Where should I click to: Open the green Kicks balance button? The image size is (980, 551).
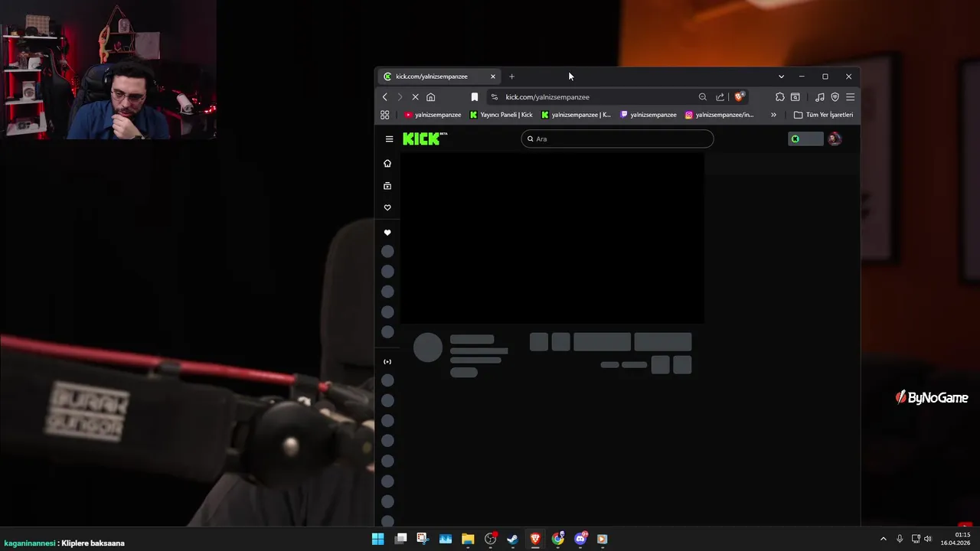(x=805, y=139)
